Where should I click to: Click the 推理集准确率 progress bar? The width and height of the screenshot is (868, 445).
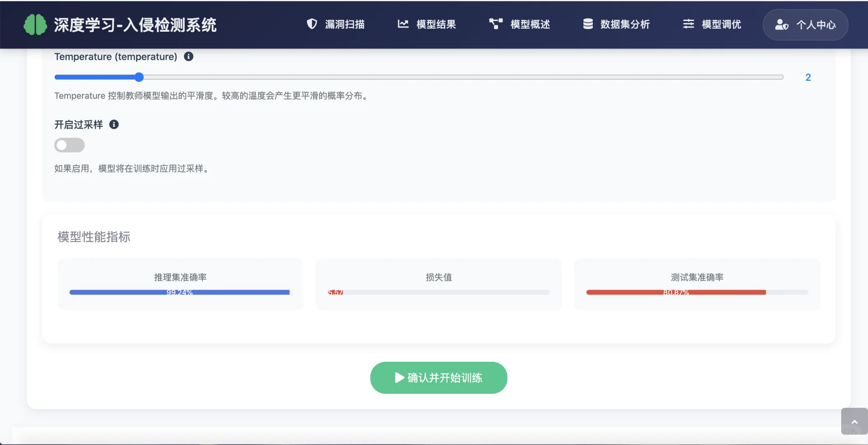[180, 292]
